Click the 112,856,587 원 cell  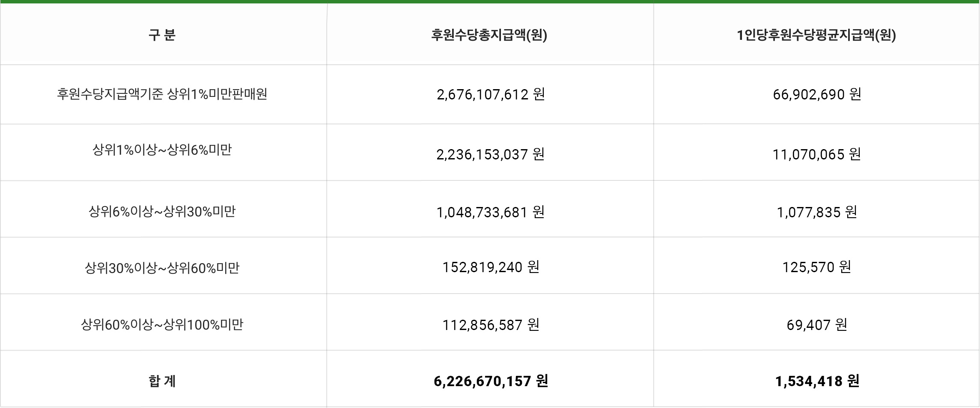(491, 325)
